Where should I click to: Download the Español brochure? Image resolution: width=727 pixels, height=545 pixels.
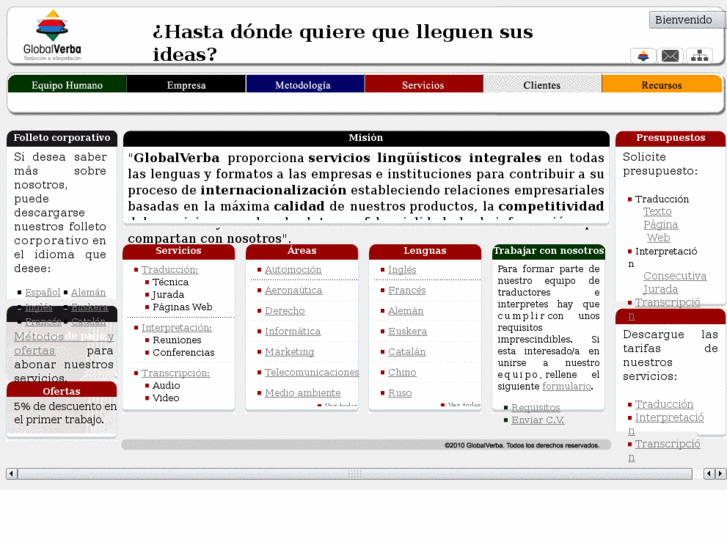43,292
